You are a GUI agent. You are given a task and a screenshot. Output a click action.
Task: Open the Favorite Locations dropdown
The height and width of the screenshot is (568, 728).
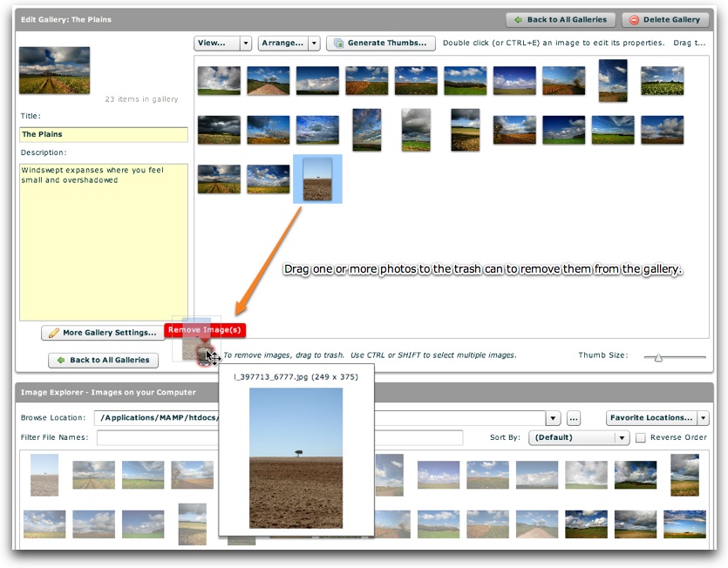click(657, 418)
